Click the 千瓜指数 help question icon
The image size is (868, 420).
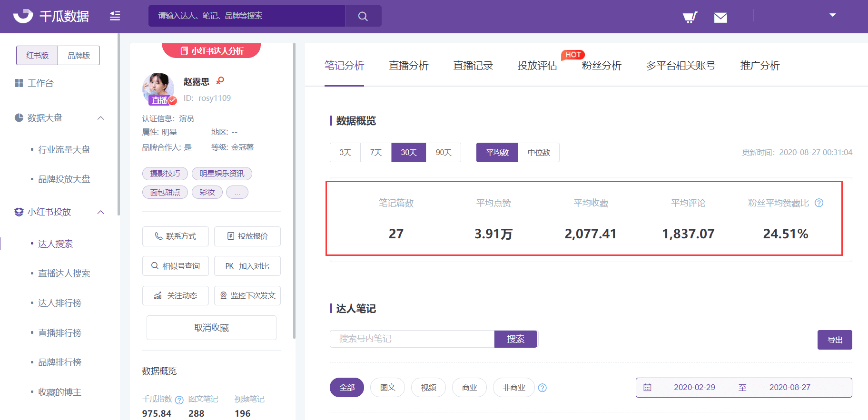pyautogui.click(x=179, y=400)
